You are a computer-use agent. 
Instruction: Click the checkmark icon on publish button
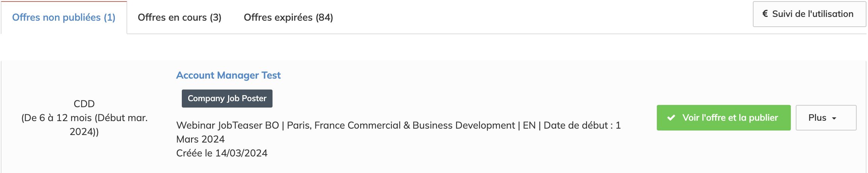pos(671,118)
